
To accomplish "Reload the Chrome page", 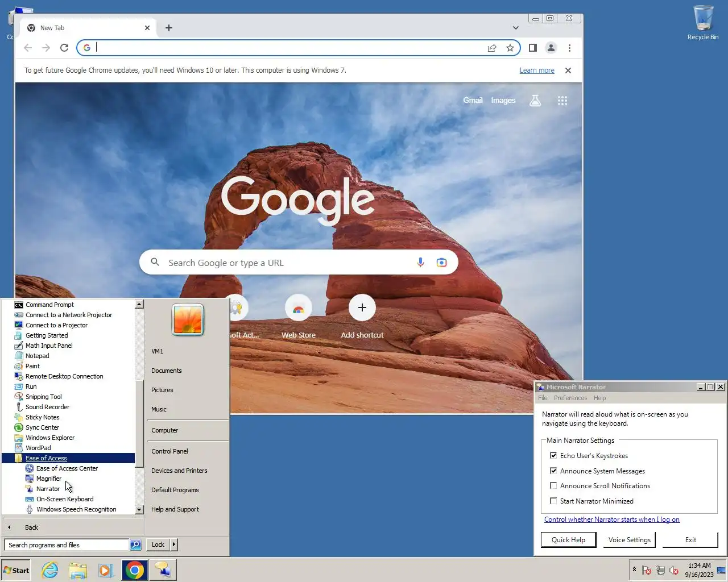I will pos(64,48).
